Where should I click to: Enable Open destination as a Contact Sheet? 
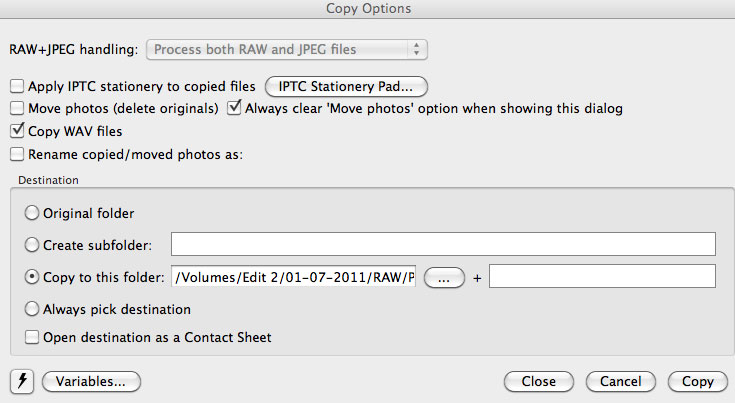(x=32, y=337)
